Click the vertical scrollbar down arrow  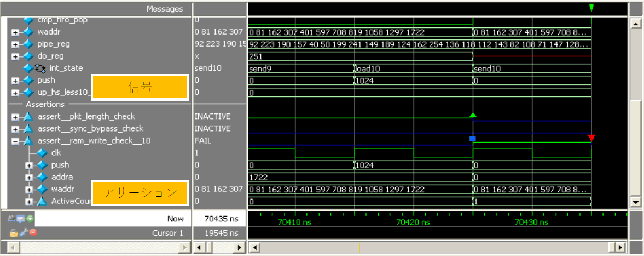(635, 202)
